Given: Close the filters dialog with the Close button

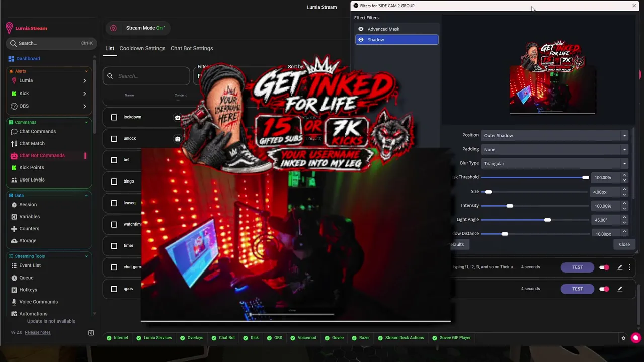Looking at the screenshot, I should pos(624,244).
